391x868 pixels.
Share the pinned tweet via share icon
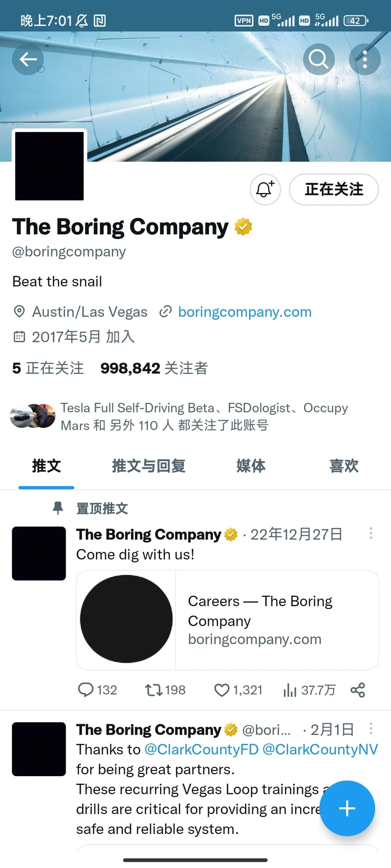click(358, 690)
